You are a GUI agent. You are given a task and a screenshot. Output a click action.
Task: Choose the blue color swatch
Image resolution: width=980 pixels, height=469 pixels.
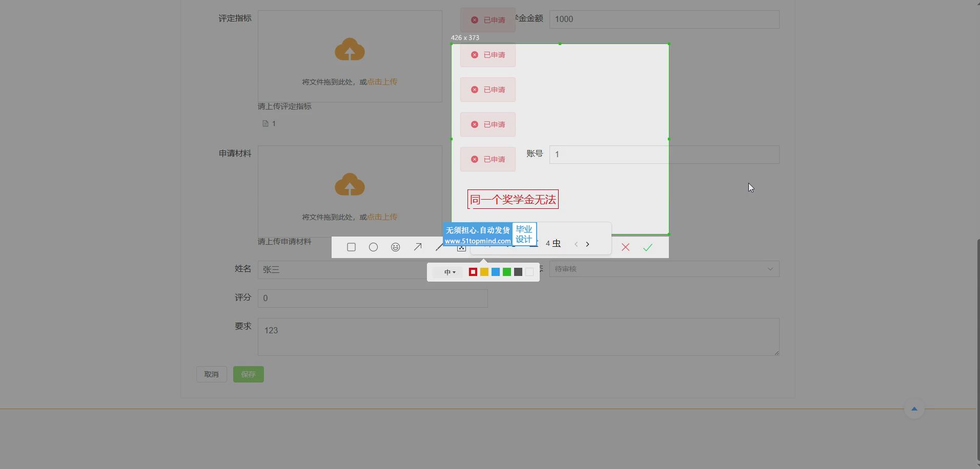point(496,272)
